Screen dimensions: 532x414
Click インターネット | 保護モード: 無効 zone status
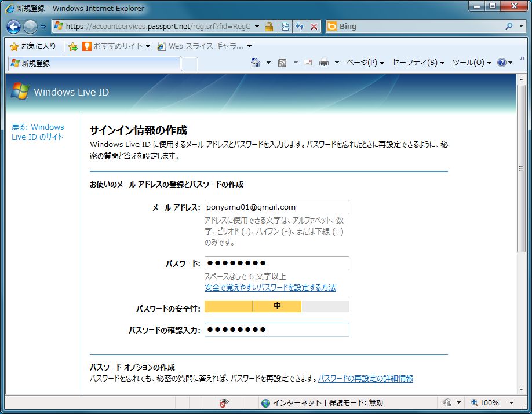[x=322, y=403]
